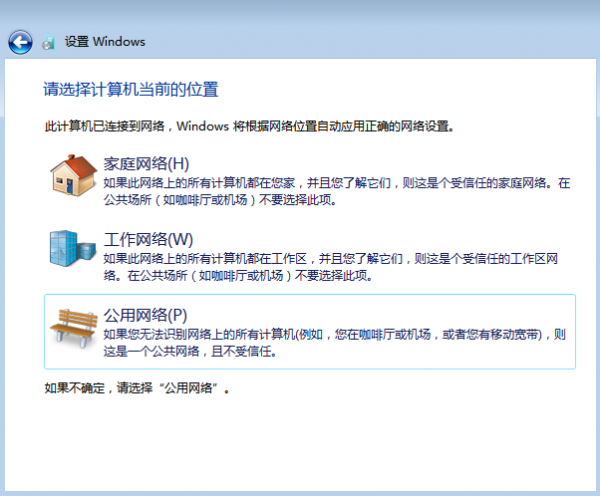This screenshot has width=600, height=496.
Task: Go back with the blue arrow button
Action: 20,42
